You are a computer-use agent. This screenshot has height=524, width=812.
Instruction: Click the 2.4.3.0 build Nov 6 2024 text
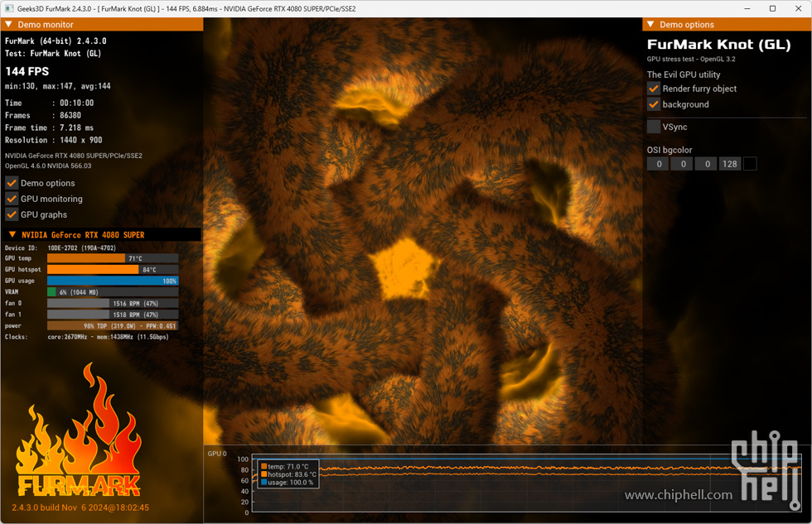[x=80, y=507]
